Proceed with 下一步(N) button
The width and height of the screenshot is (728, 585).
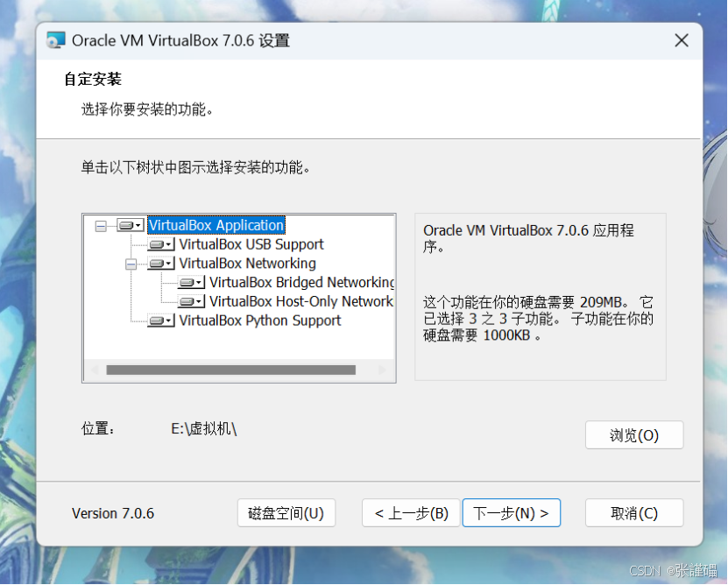coord(512,513)
